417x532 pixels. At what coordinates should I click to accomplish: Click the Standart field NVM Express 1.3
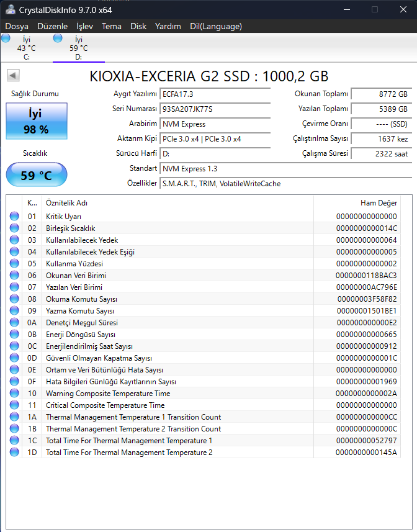pos(286,169)
